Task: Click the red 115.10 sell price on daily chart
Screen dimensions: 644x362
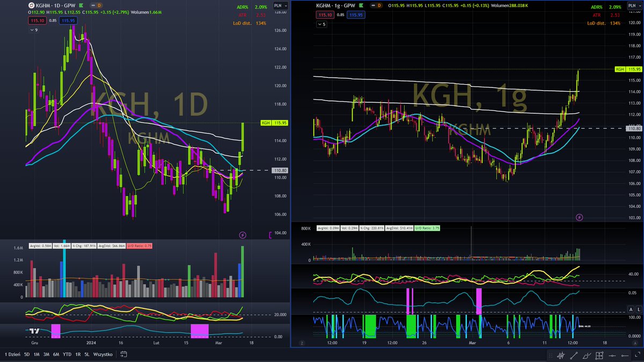Action: (x=37, y=20)
